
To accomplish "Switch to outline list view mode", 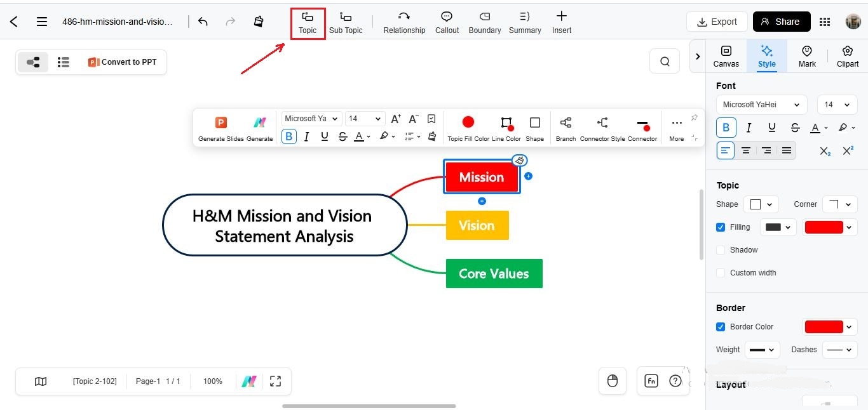I will 64,62.
